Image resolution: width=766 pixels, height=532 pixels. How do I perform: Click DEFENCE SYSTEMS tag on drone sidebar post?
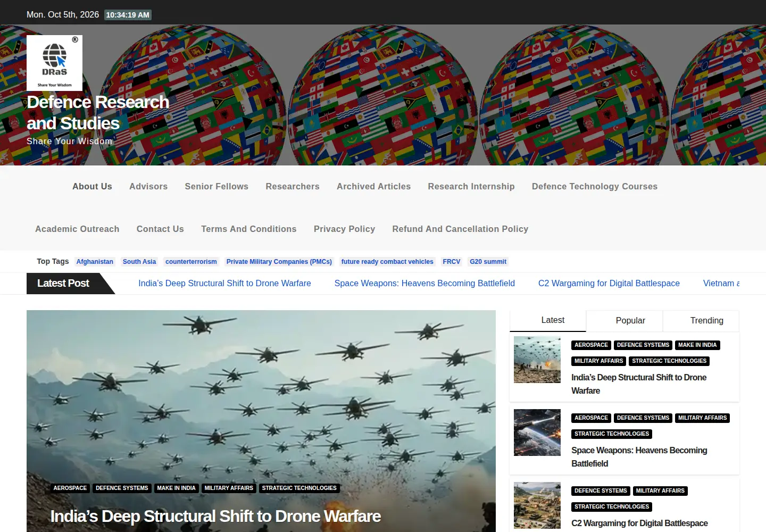coord(643,345)
